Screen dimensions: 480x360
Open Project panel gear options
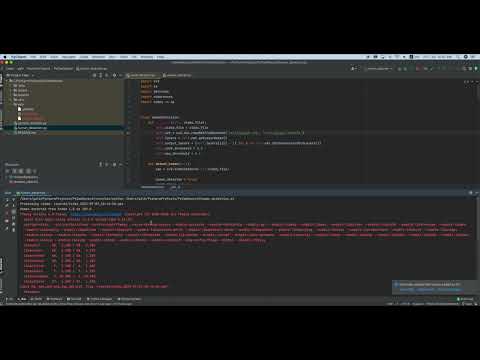point(114,75)
